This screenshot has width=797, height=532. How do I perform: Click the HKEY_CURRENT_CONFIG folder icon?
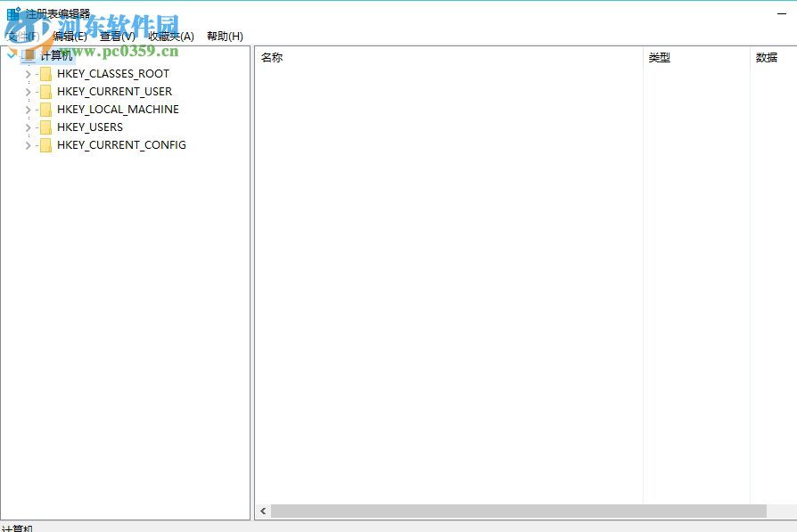coord(45,145)
